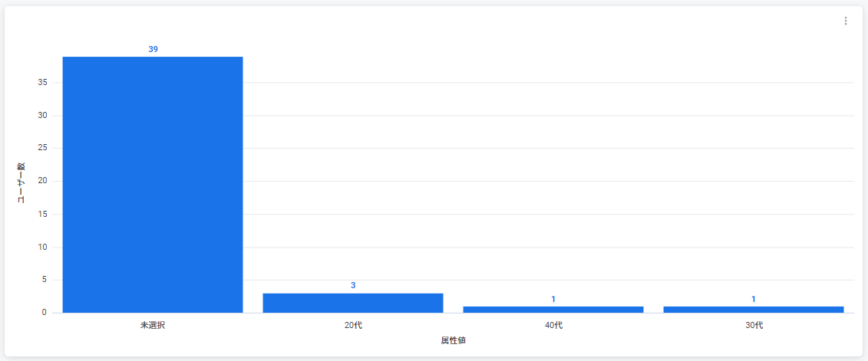This screenshot has height=361, width=868.
Task: Open the three-dot chart options menu
Action: pyautogui.click(x=845, y=21)
